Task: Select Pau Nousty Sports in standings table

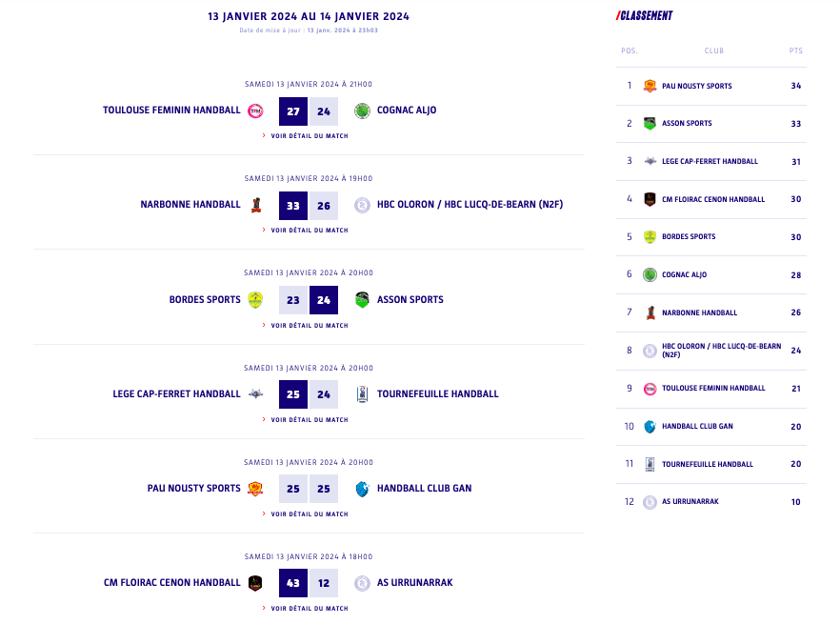Action: coord(697,86)
